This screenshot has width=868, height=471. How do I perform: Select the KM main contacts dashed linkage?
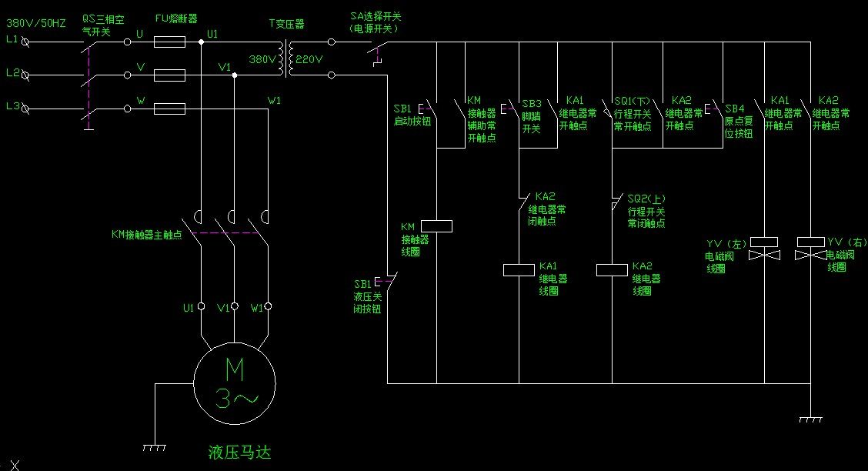[x=226, y=233]
